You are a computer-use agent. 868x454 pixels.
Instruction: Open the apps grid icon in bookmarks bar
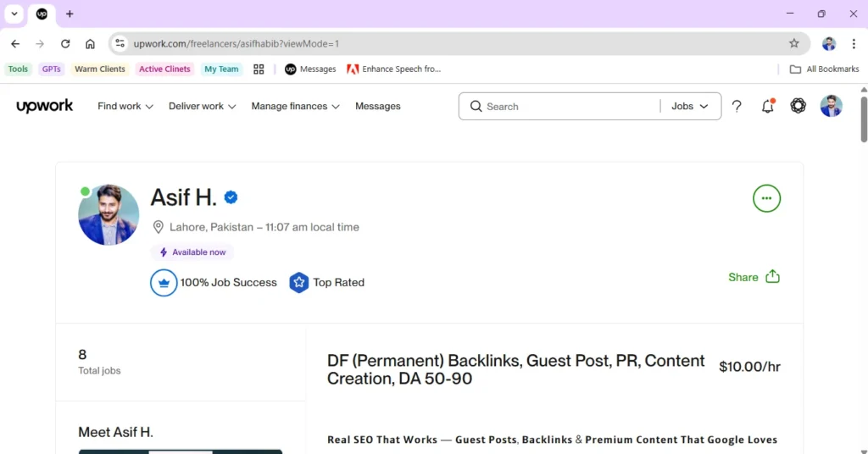(259, 69)
